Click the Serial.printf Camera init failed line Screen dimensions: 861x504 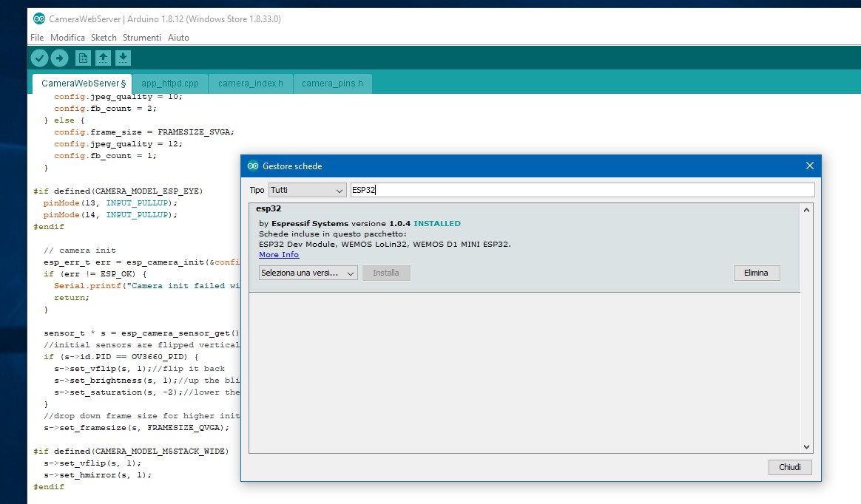click(146, 286)
